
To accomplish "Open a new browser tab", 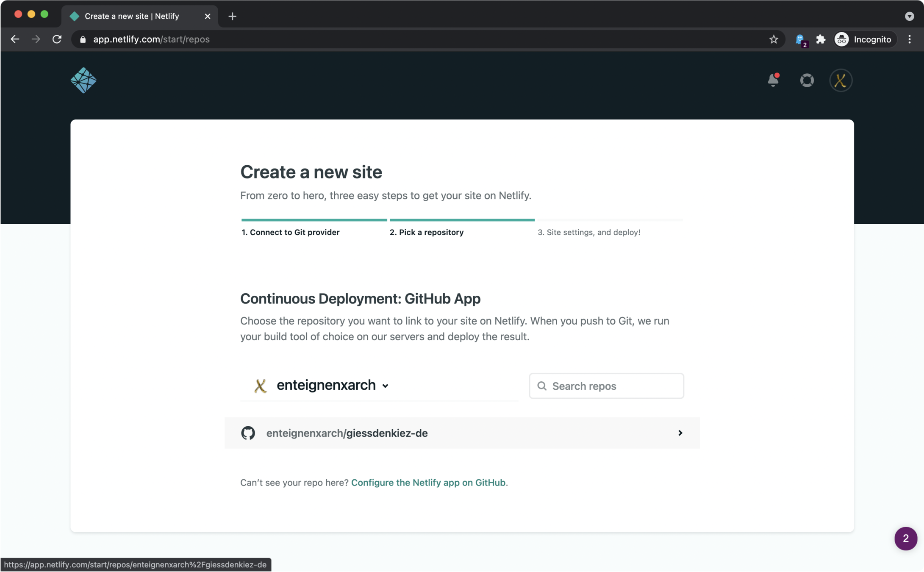I will coord(232,16).
